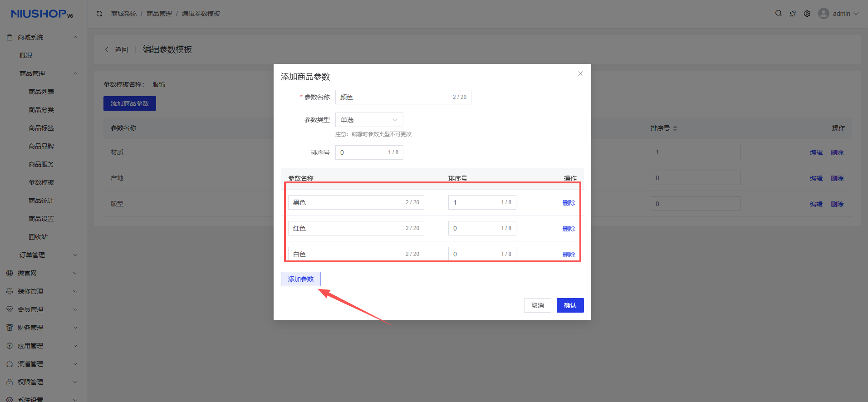Open 概况 in the sidebar

tap(26, 55)
